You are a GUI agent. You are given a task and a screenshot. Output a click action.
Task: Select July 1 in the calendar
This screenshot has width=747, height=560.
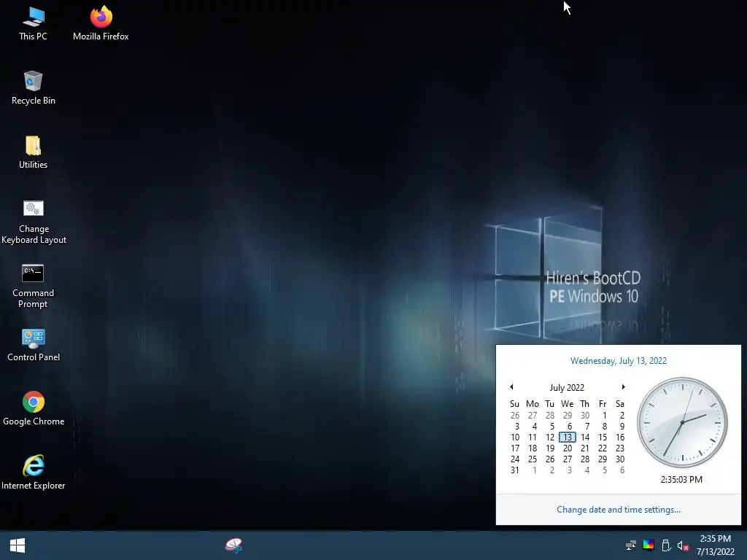point(604,415)
